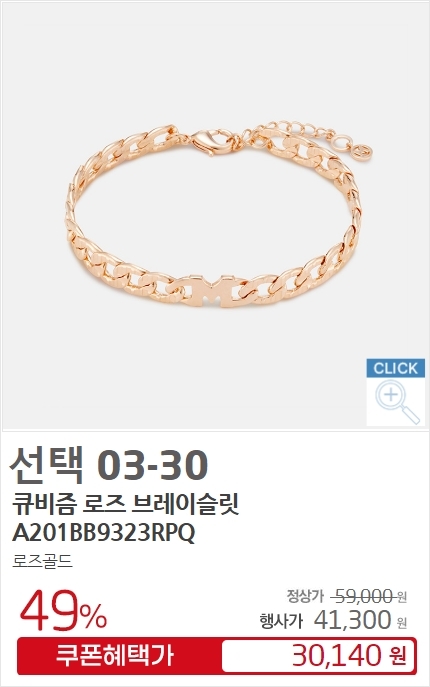Click the round logo tag on extender chain
This screenshot has width=430, height=687.
[363, 153]
